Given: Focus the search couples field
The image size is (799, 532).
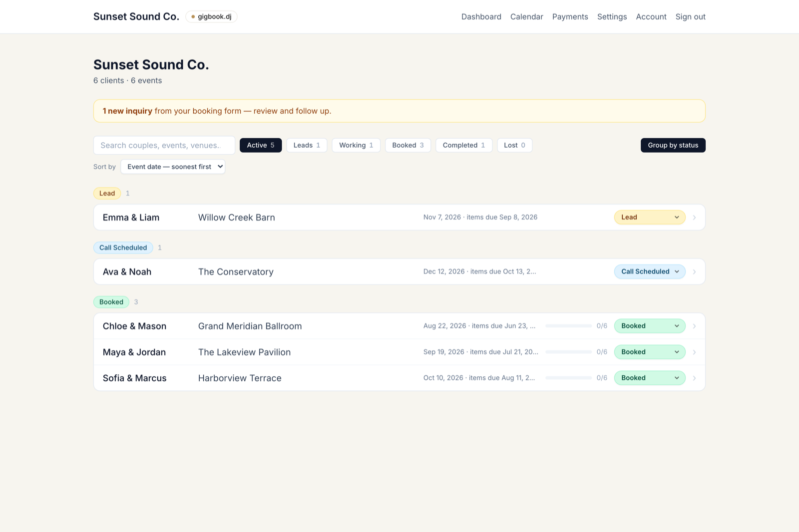Looking at the screenshot, I should [x=164, y=145].
